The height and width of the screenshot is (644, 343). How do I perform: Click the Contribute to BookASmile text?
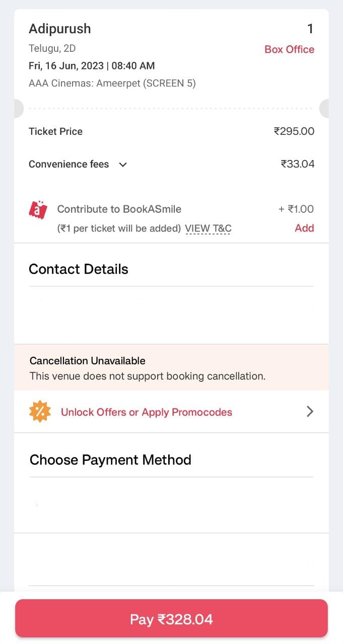pyautogui.click(x=119, y=209)
